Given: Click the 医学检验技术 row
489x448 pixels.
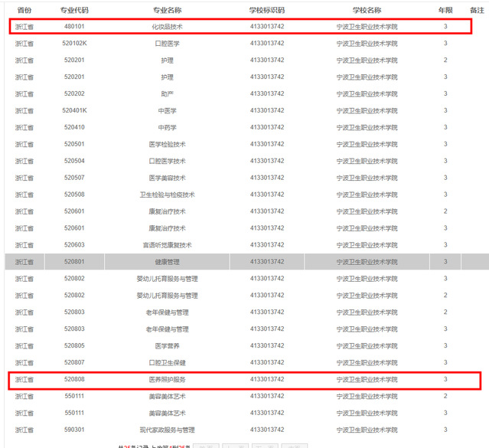Looking at the screenshot, I should [167, 145].
